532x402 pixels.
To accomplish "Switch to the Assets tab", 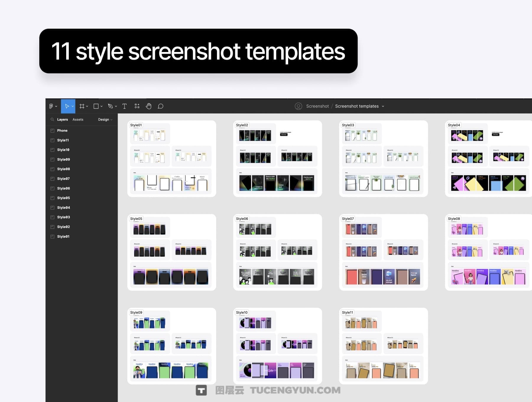I will 78,119.
